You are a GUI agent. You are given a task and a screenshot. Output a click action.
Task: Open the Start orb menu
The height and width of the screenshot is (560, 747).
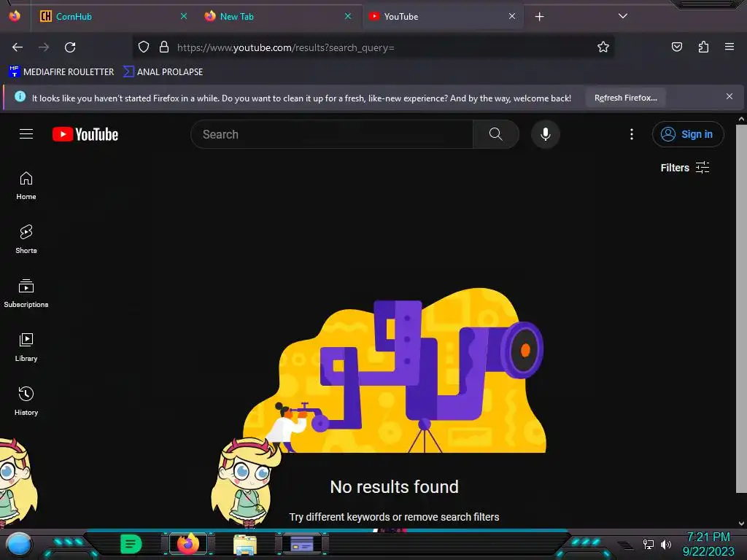point(19,544)
